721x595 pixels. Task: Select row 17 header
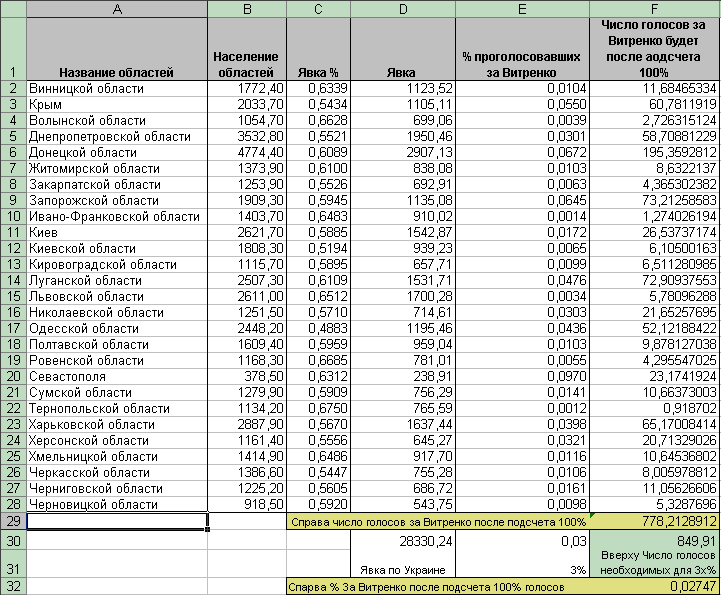pos(13,328)
